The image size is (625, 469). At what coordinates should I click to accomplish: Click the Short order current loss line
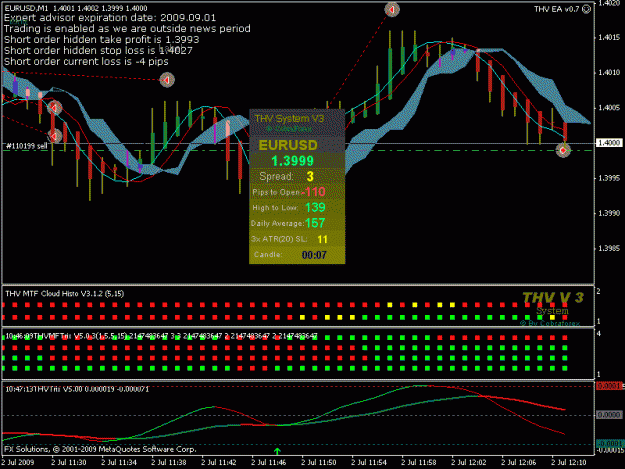(x=86, y=61)
